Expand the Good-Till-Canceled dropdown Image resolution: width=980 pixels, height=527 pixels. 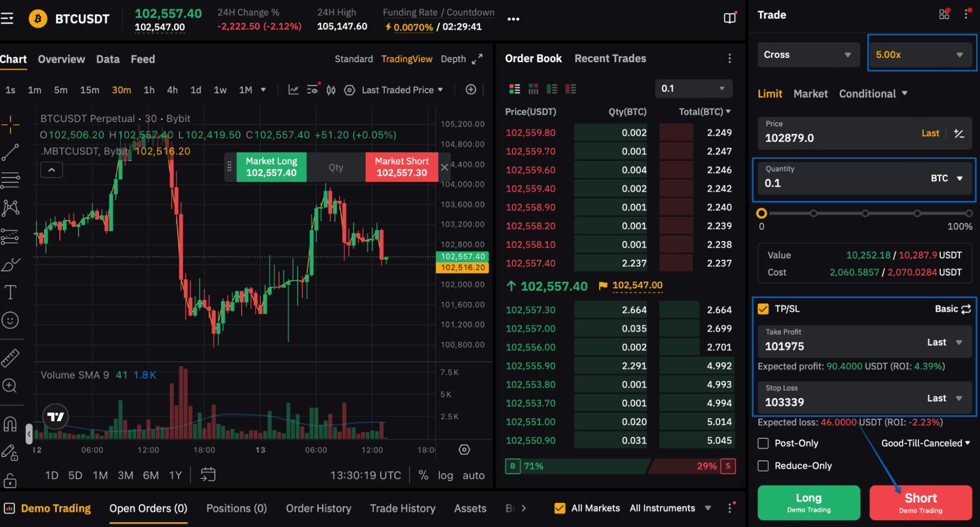926,443
